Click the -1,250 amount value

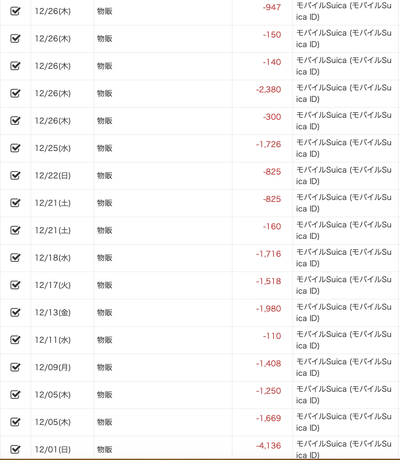tap(269, 391)
